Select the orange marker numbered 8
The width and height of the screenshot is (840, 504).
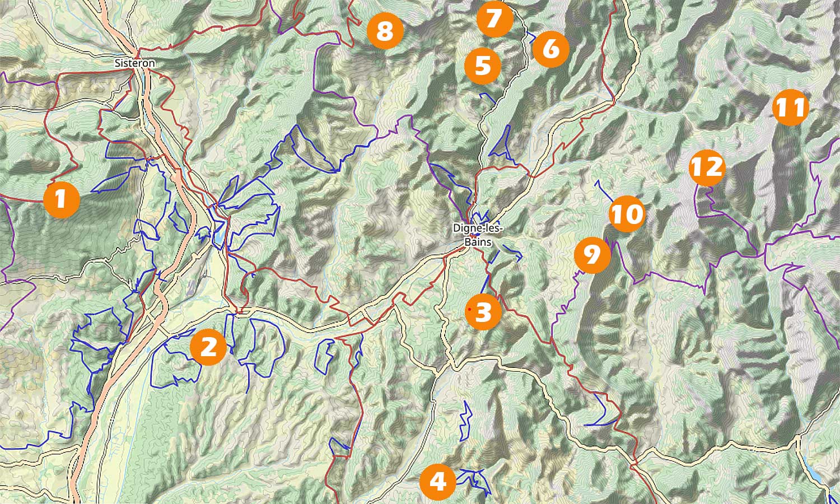coord(385,31)
